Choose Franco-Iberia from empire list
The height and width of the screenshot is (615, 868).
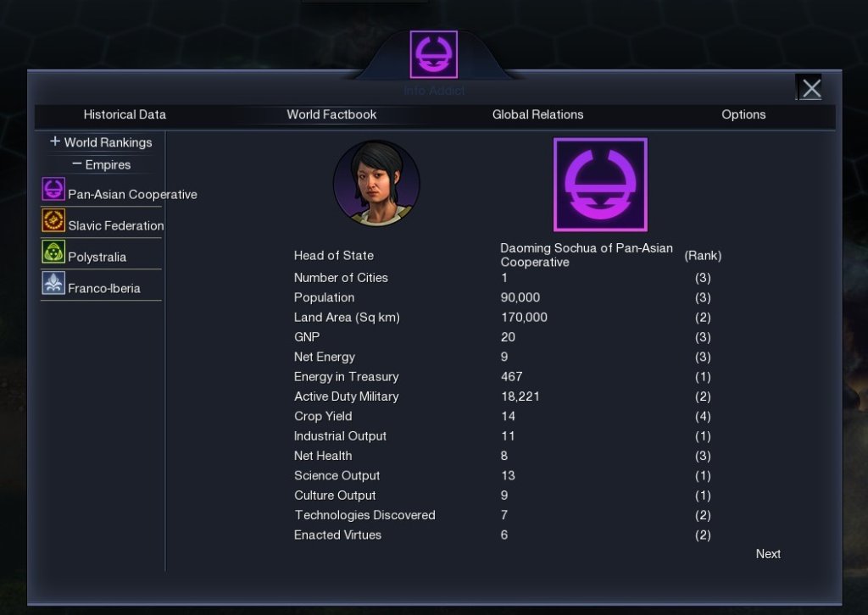pos(104,288)
